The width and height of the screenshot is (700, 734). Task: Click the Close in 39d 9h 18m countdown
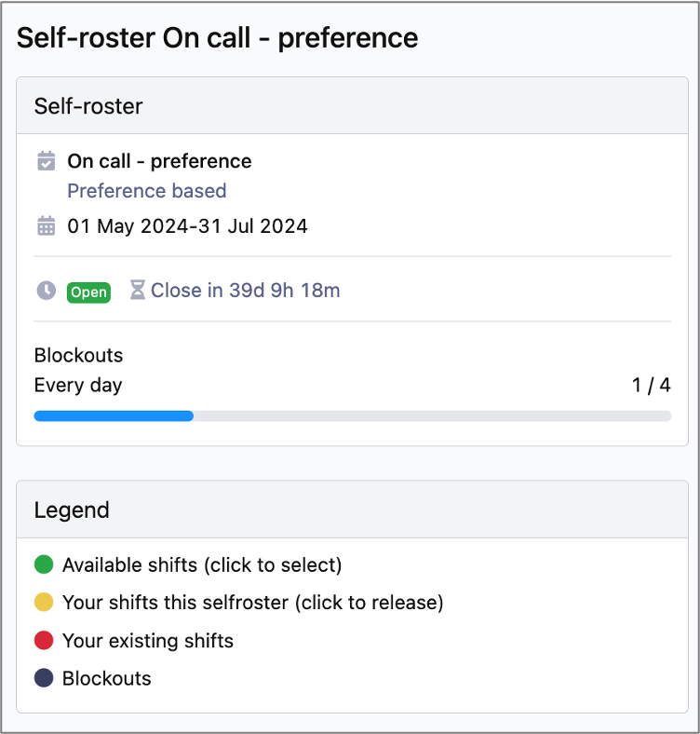[245, 291]
